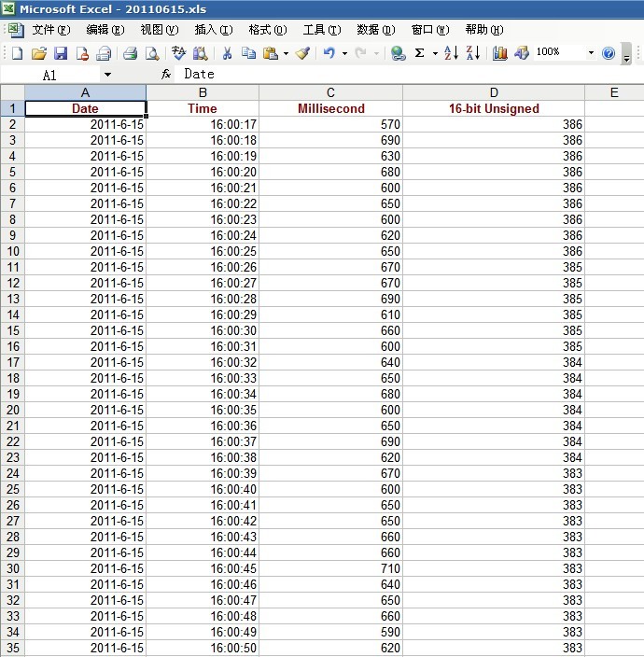Click the AutoSum sigma icon
The width and height of the screenshot is (644, 657).
419,53
